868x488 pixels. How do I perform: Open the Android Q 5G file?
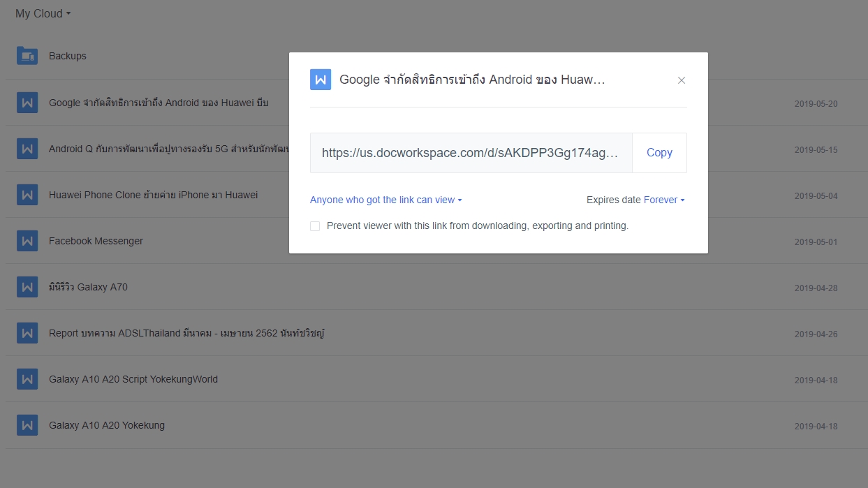tap(168, 149)
